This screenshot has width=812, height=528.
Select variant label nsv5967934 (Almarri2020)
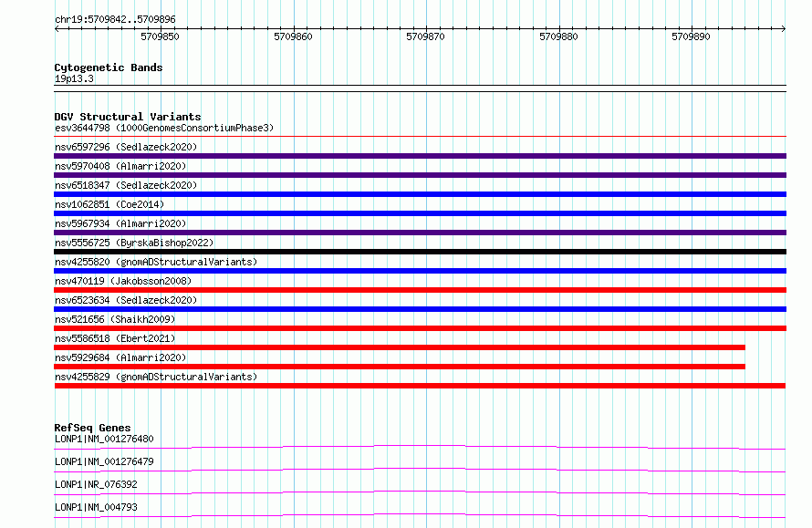tap(120, 223)
